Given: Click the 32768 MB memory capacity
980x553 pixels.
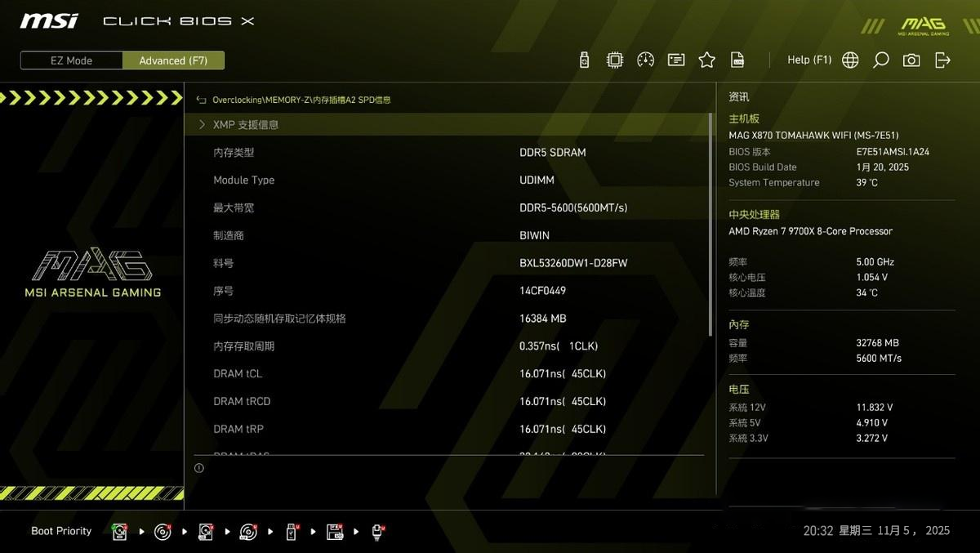Looking at the screenshot, I should pos(877,343).
